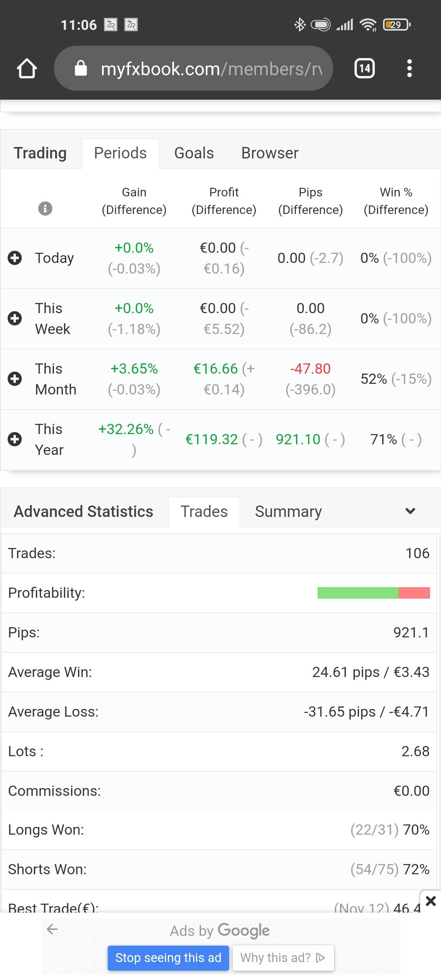
Task: Tap the Bluetooth icon in status bar
Action: (300, 25)
